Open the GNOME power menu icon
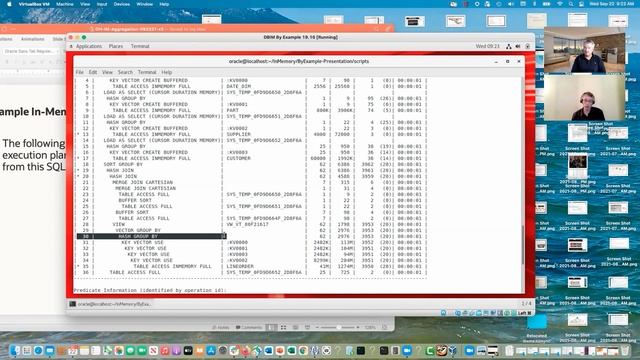Viewport: 640px width, 360px height. (527, 46)
